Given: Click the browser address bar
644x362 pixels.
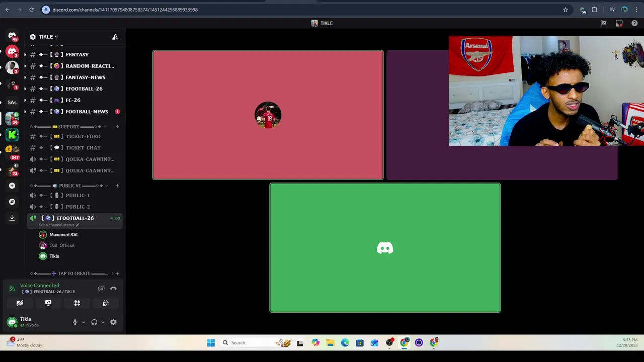Looking at the screenshot, I should (302, 10).
